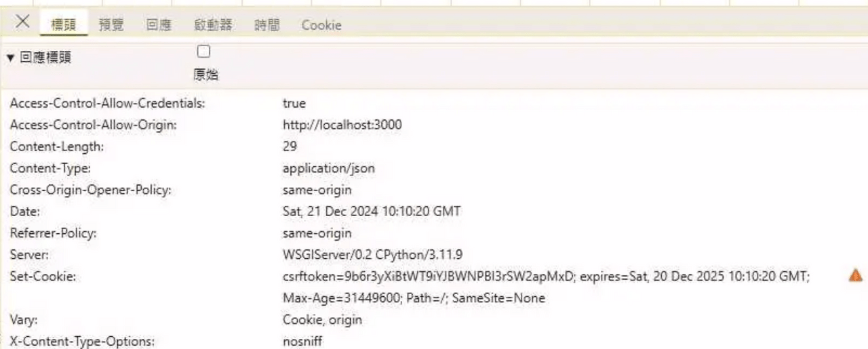Screen dimensions: 868x349
Task: Click the Set-Cookie header name
Action: tap(43, 276)
